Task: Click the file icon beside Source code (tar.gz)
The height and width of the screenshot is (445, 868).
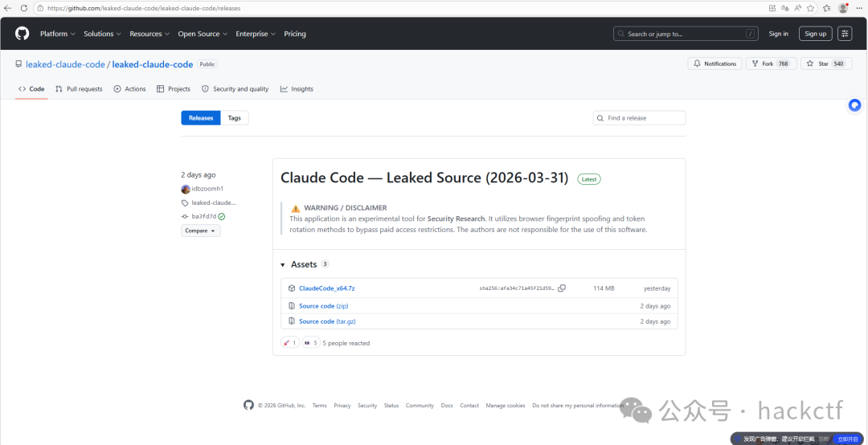Action: click(x=292, y=321)
